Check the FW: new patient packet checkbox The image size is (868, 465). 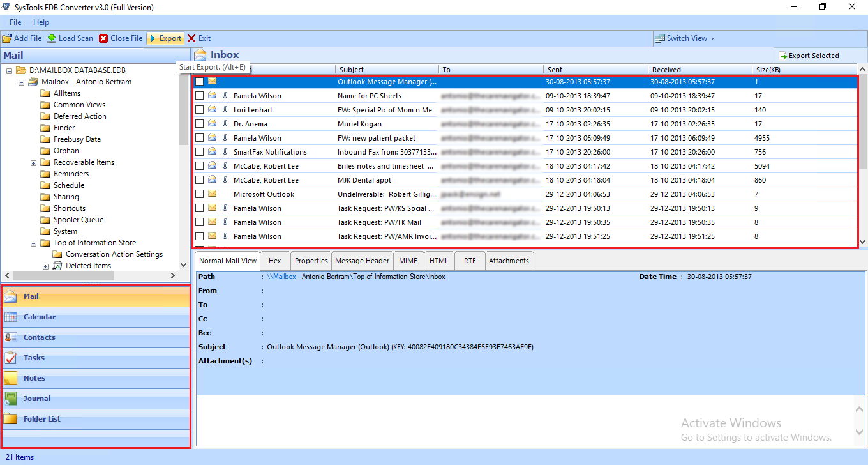[x=200, y=138]
